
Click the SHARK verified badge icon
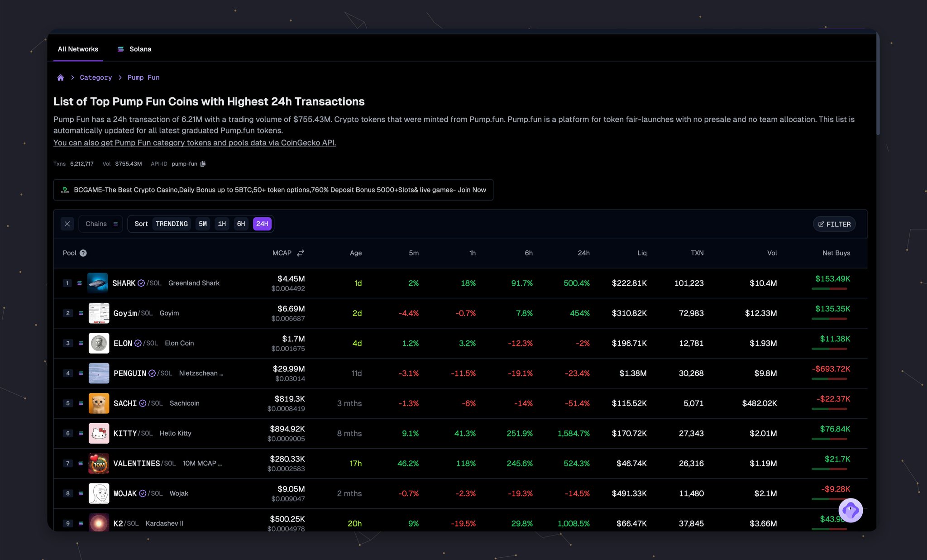click(x=141, y=283)
